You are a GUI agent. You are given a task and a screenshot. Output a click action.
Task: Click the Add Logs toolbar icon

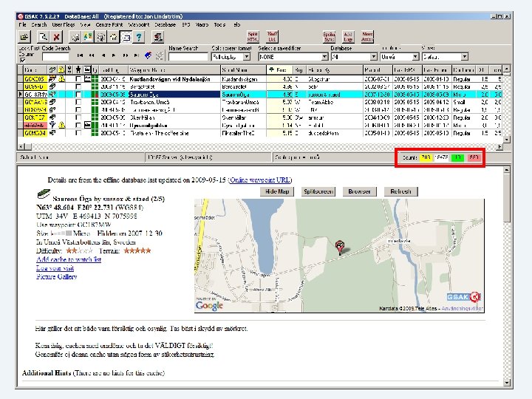pyautogui.click(x=348, y=36)
